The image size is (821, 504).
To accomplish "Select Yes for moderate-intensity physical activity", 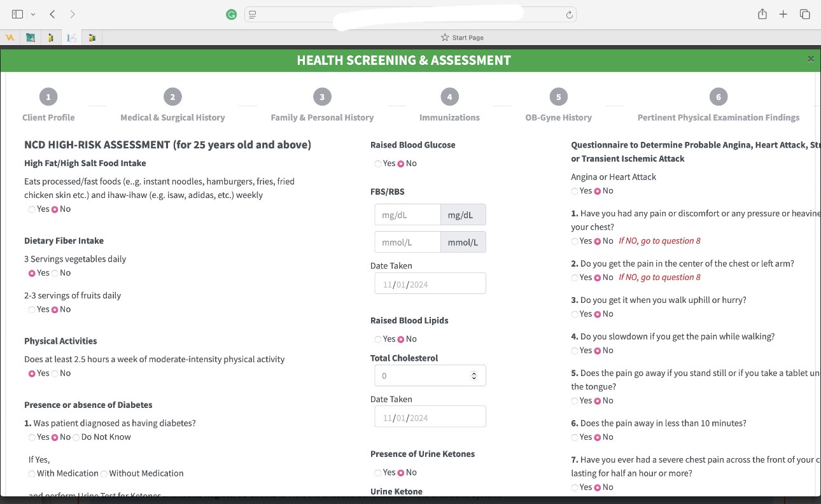I will (x=32, y=374).
